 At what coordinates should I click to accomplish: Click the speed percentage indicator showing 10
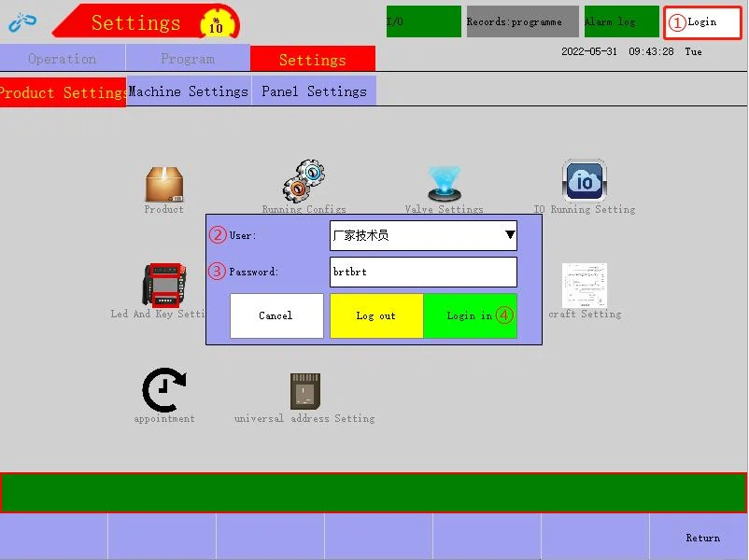pyautogui.click(x=216, y=23)
